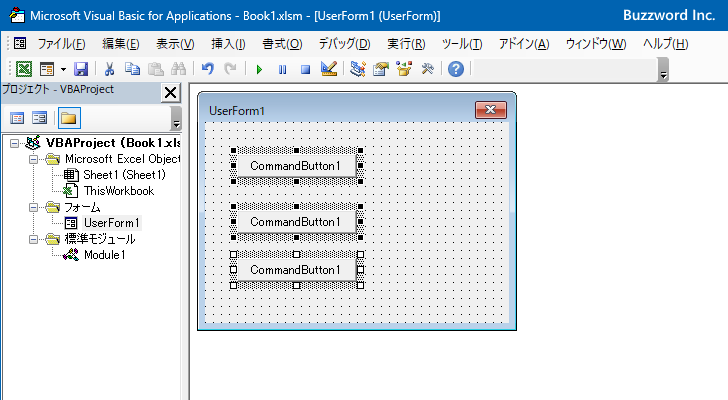This screenshot has width=728, height=400.
Task: Click the UserForm1 title bar caption
Action: [236, 111]
